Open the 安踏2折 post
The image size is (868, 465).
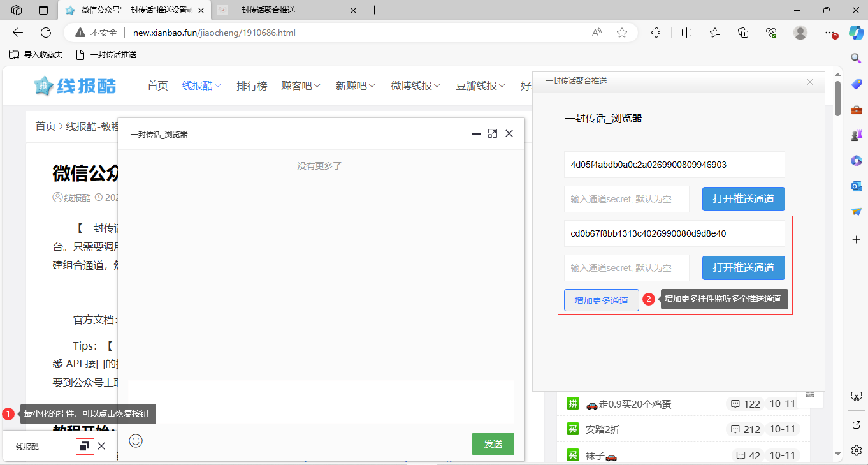coord(602,429)
